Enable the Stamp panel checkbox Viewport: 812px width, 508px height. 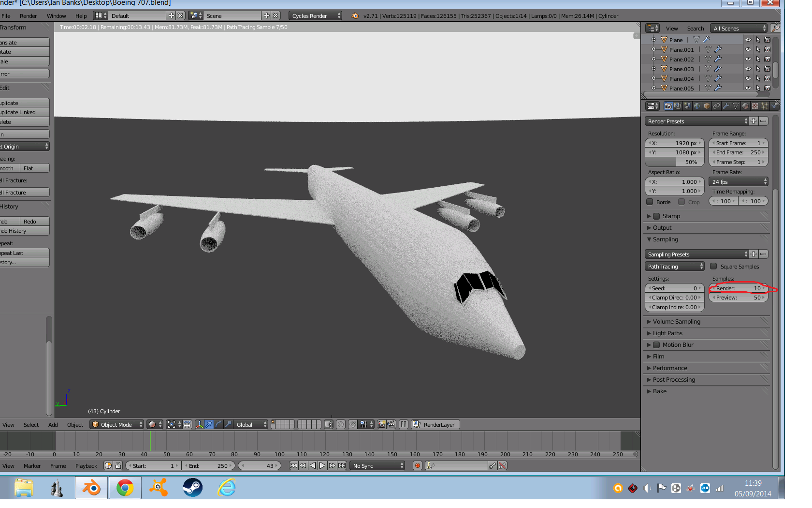tap(656, 216)
